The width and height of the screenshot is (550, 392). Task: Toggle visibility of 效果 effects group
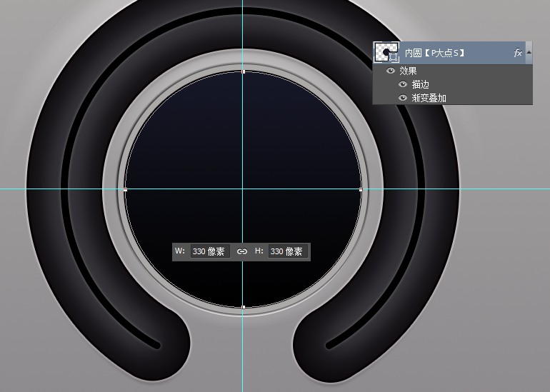(x=391, y=71)
